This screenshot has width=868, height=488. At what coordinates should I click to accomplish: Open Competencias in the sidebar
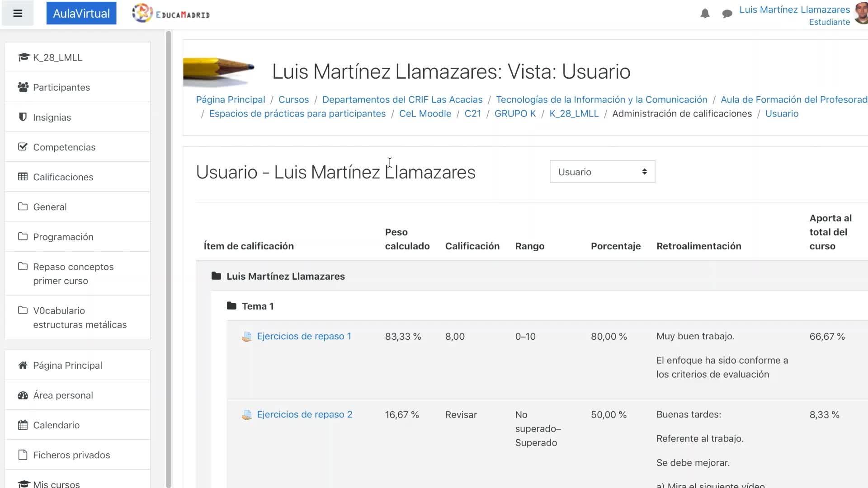64,147
